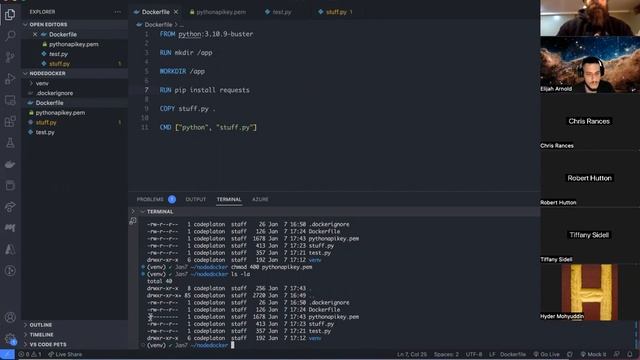Switch to the test.py editor tab
Viewport: 640px width, 360px height.
click(x=278, y=12)
